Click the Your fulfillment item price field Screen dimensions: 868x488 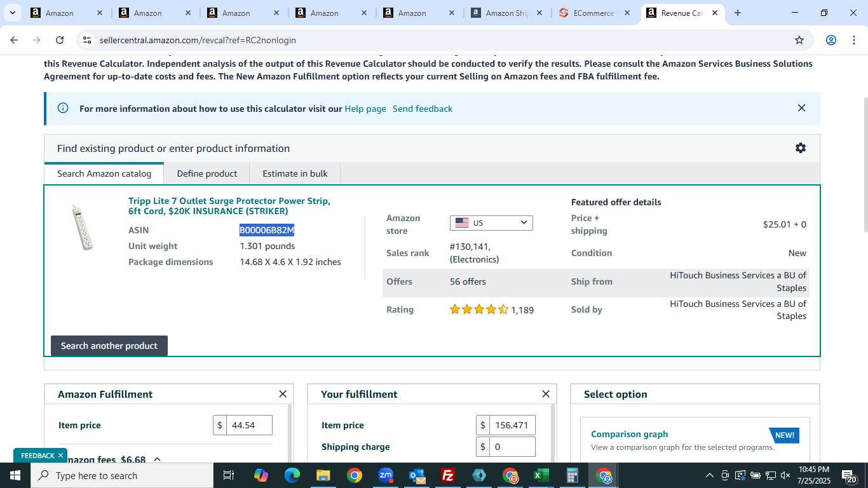click(512, 425)
